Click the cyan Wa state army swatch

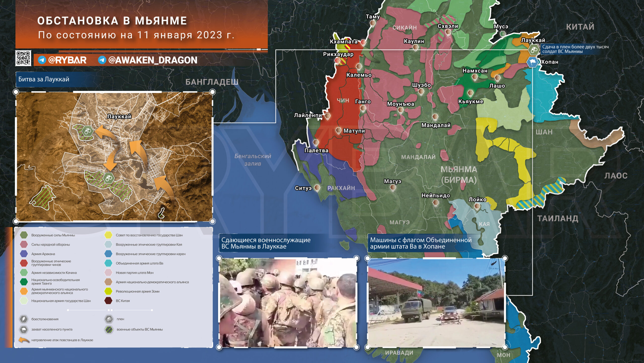pos(108,263)
